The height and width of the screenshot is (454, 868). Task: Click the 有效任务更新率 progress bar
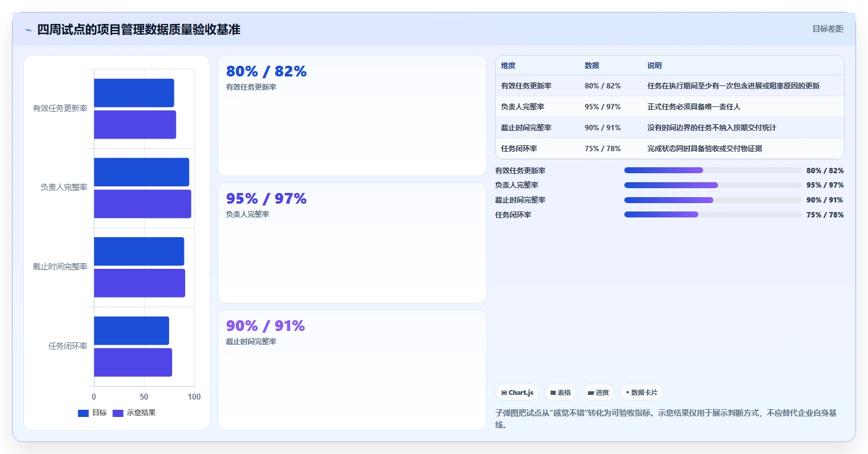click(713, 170)
